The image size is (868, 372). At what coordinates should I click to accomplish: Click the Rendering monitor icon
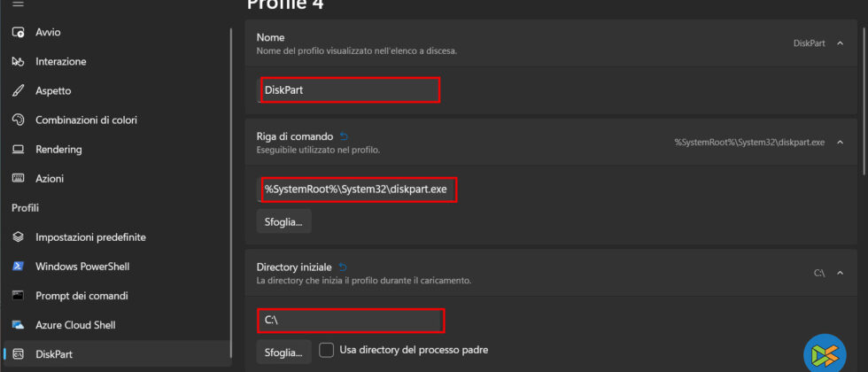18,150
